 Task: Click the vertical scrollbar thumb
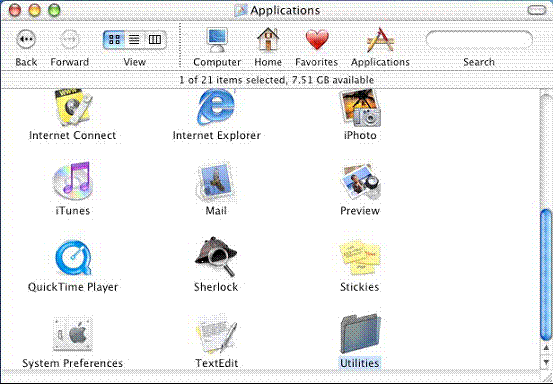click(546, 275)
